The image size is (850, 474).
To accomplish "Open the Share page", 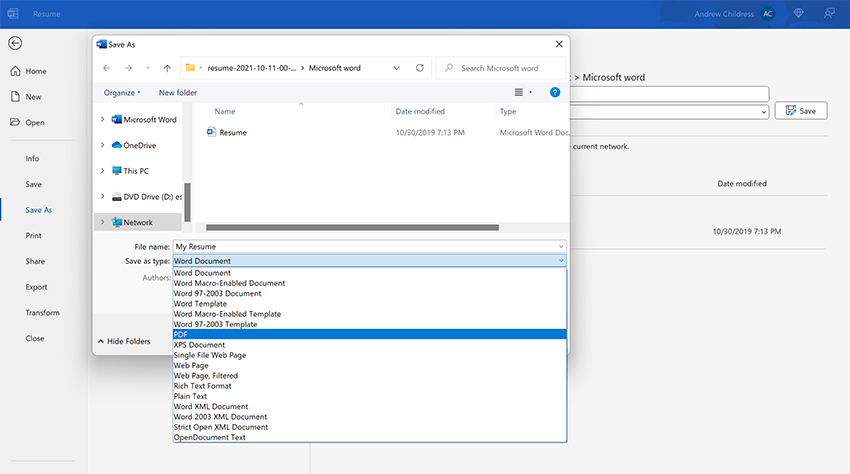I will click(35, 261).
